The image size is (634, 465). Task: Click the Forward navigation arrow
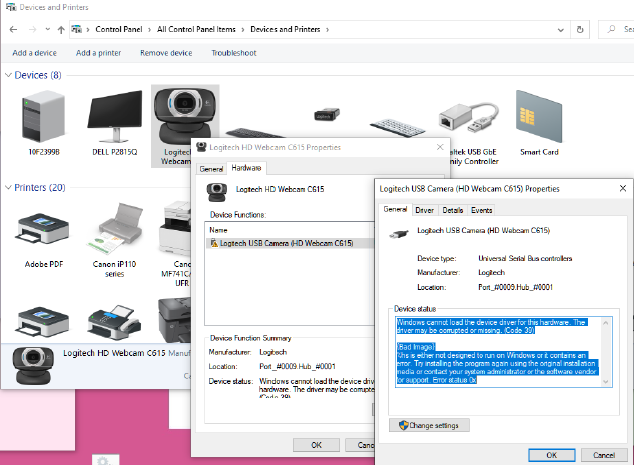[32, 29]
